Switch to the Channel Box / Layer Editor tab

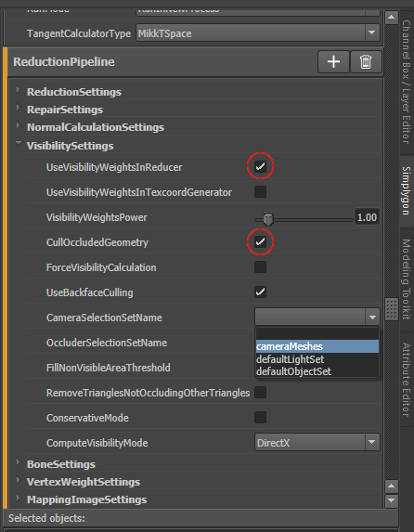pos(407,82)
